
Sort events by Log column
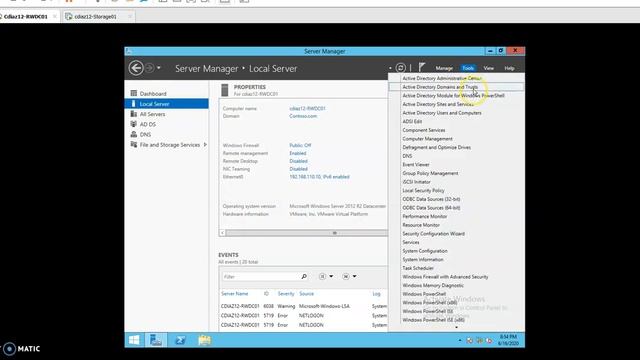pyautogui.click(x=376, y=293)
